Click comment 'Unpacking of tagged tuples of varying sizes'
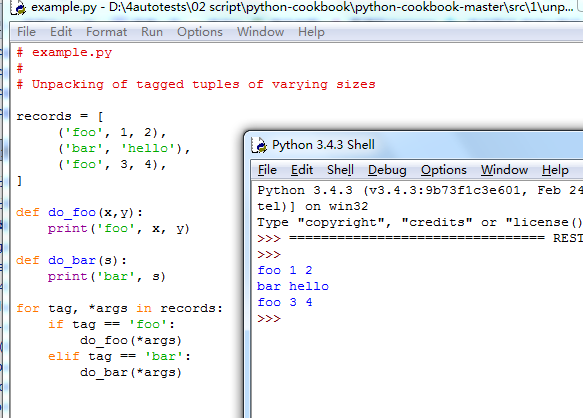The height and width of the screenshot is (418, 583). click(203, 85)
